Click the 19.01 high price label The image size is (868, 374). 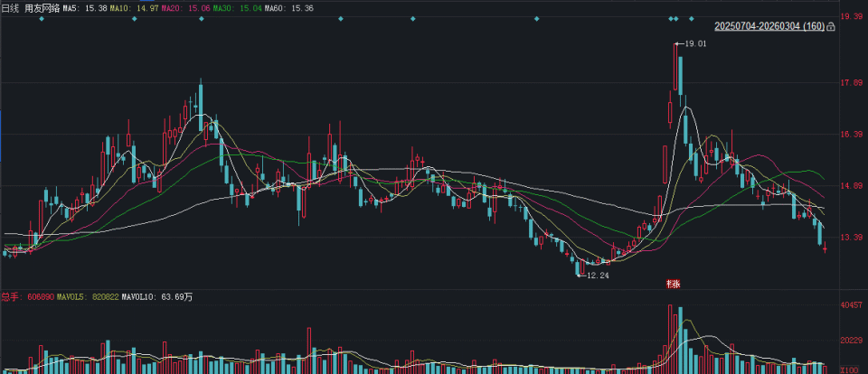coord(695,43)
